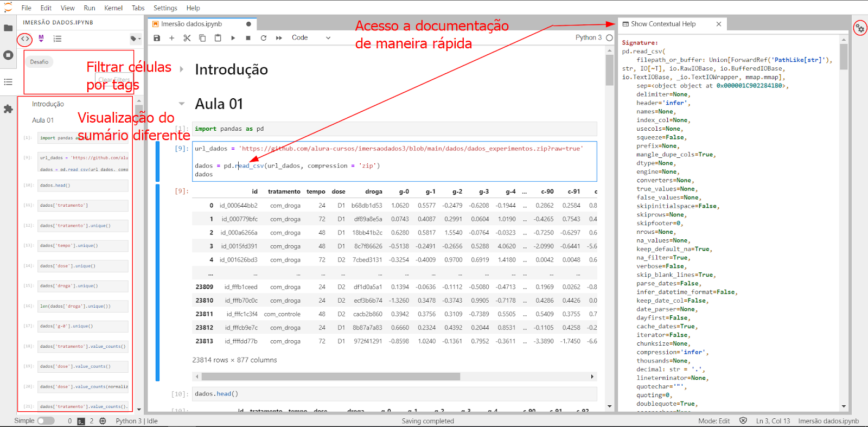Screen dimensions: 868x427
Task: Close the Show Contextual Help tab
Action: tap(719, 24)
